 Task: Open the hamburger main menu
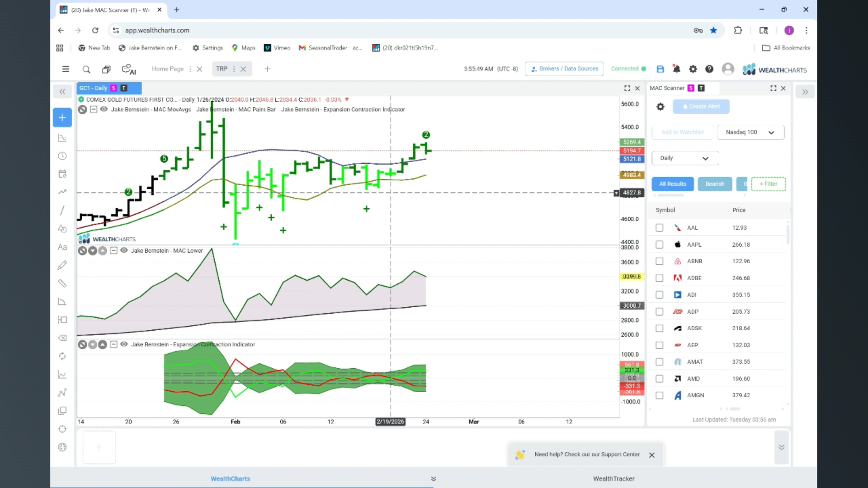pos(66,69)
